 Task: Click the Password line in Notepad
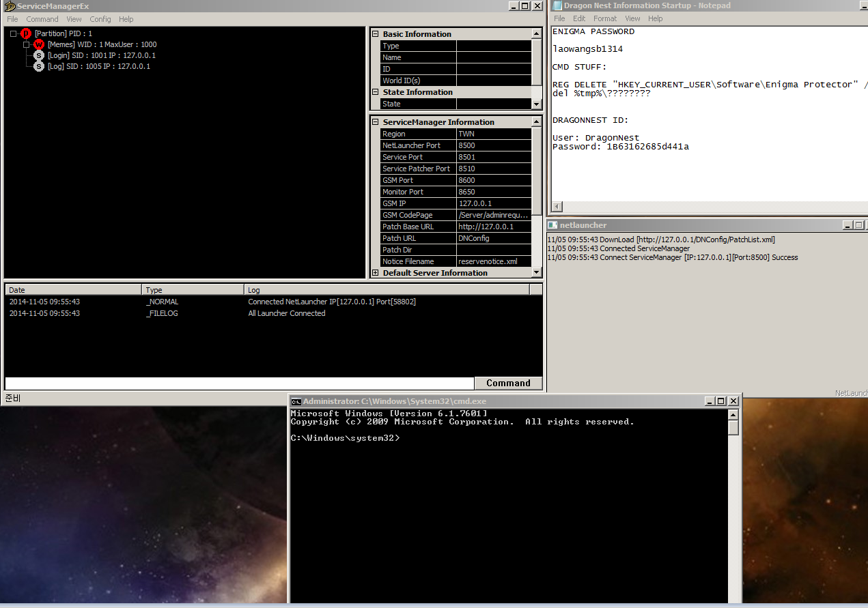coord(621,147)
